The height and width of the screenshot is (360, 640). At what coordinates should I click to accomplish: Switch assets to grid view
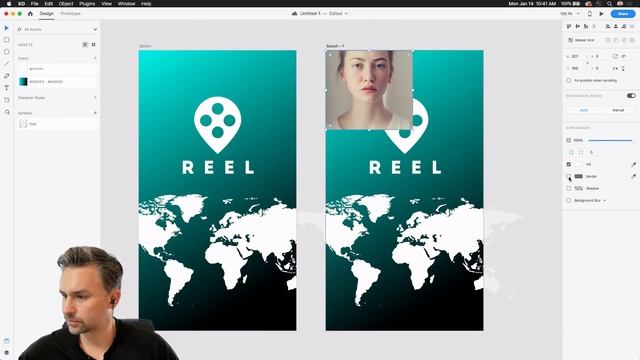tap(93, 44)
